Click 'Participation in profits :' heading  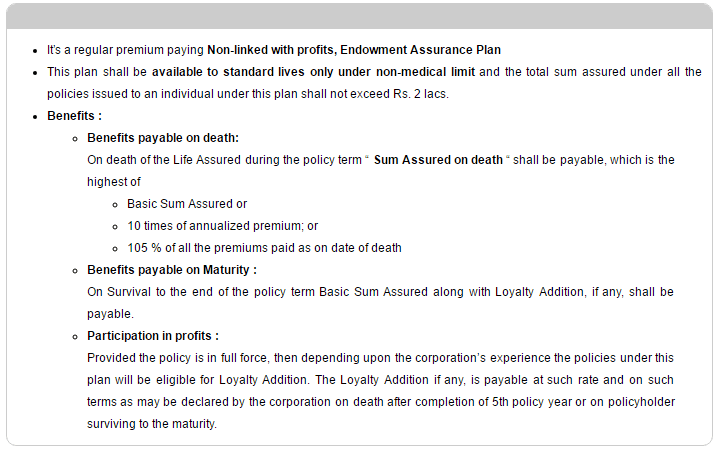[x=153, y=336]
